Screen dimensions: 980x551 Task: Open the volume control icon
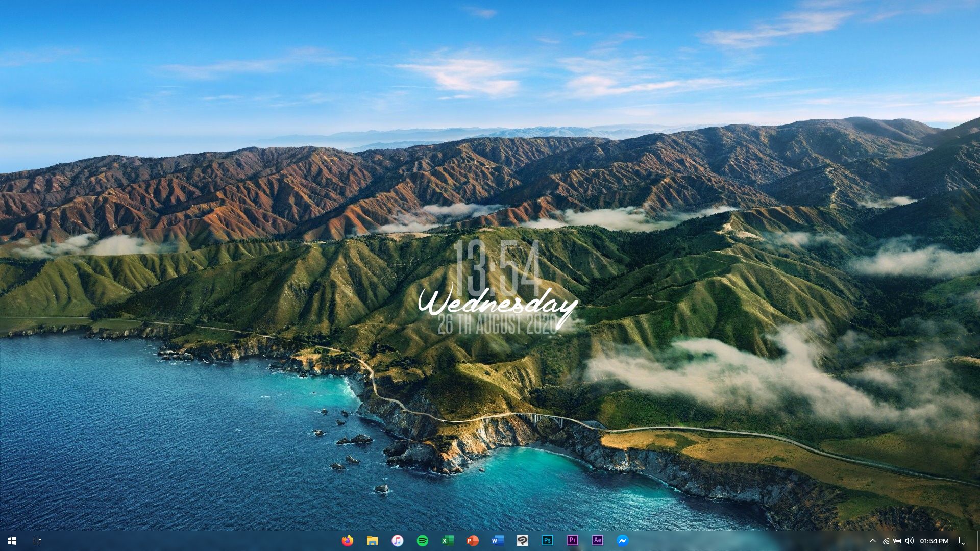click(910, 541)
